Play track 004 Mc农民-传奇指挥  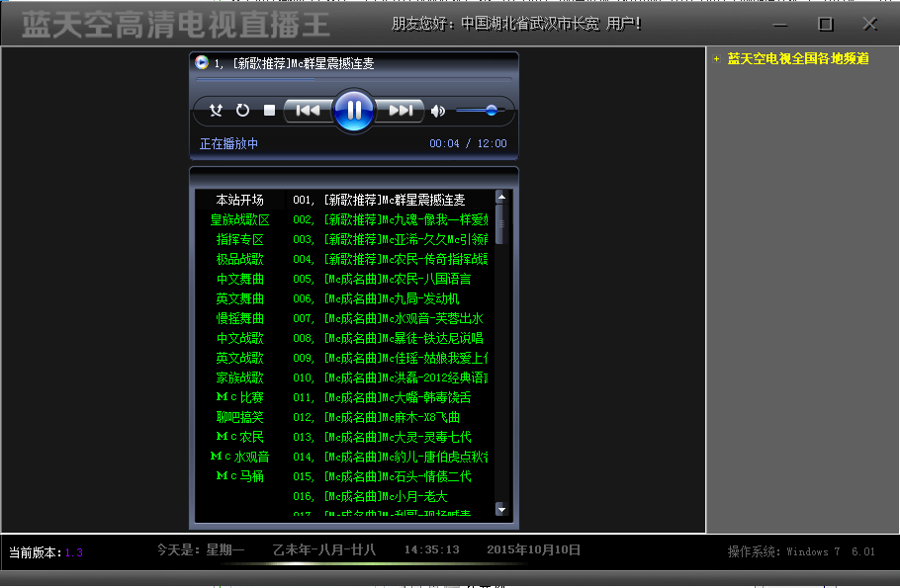(x=391, y=259)
